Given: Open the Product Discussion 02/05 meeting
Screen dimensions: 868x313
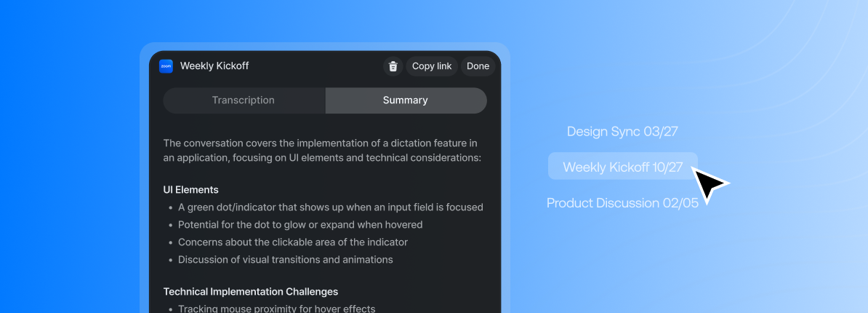Looking at the screenshot, I should point(622,202).
